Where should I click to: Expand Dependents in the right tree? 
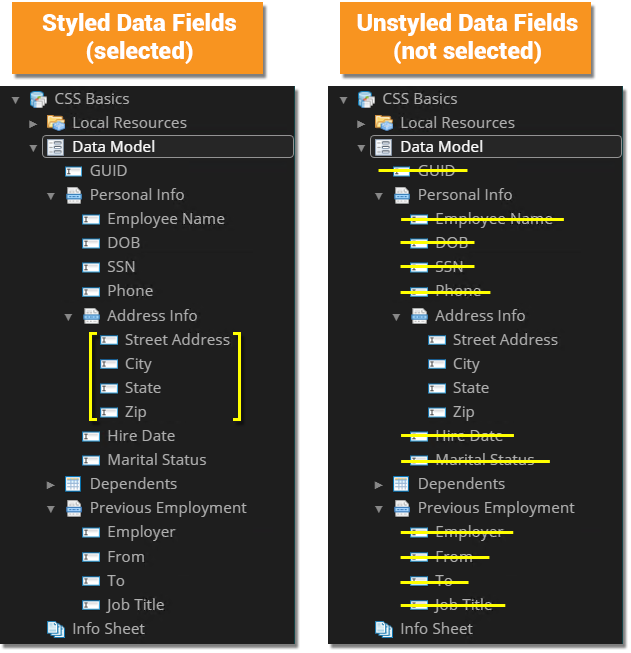(379, 485)
